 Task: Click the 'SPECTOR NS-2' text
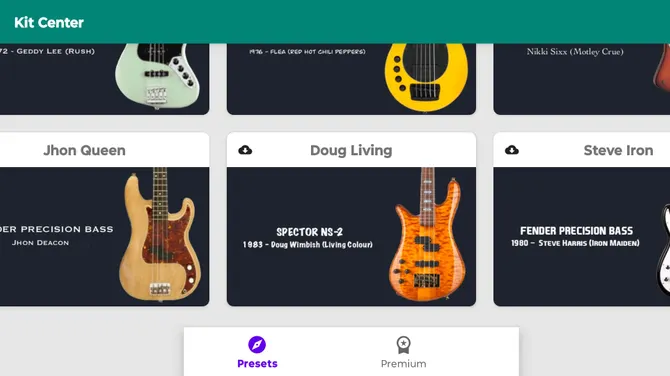click(309, 232)
